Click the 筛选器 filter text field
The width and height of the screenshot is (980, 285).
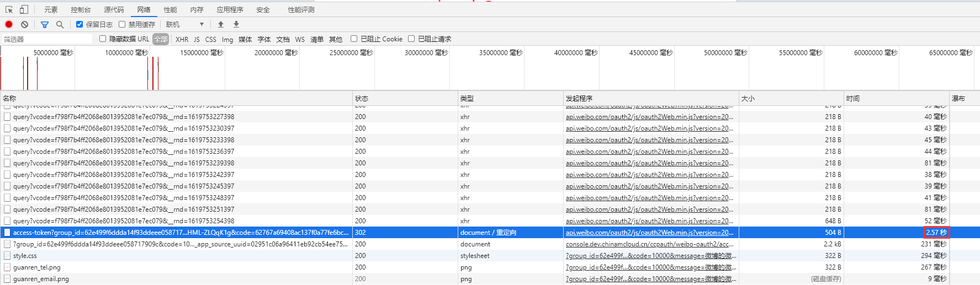pos(47,39)
